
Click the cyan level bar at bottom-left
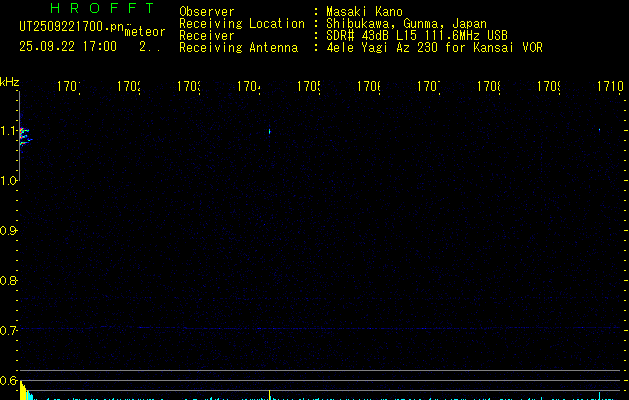27,395
